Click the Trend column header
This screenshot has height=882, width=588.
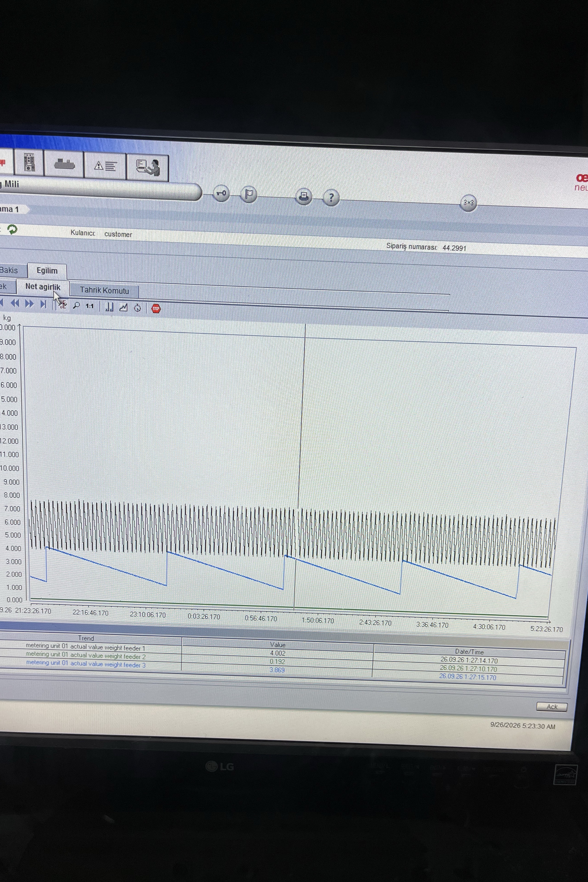[x=86, y=638]
